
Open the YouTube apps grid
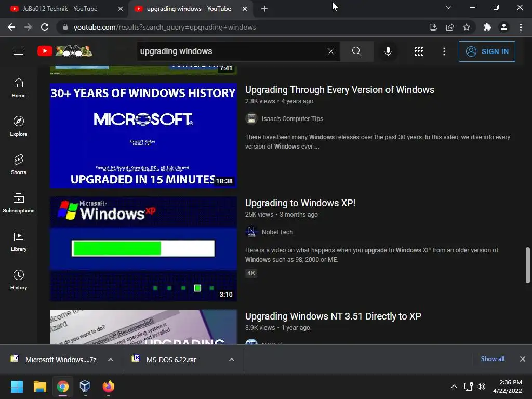click(x=419, y=51)
